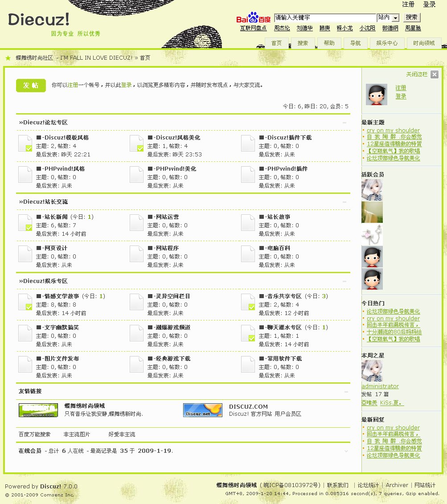Click the 关闭边栏 text link
The image size is (447, 504).
click(x=417, y=74)
